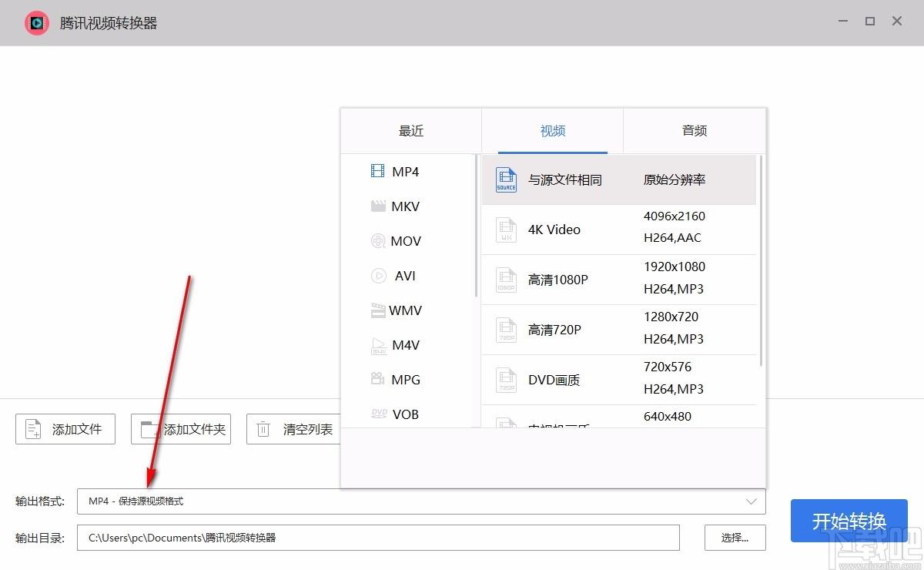Switch to the 音频 tab
Screen dimensions: 924x570
[x=695, y=131]
